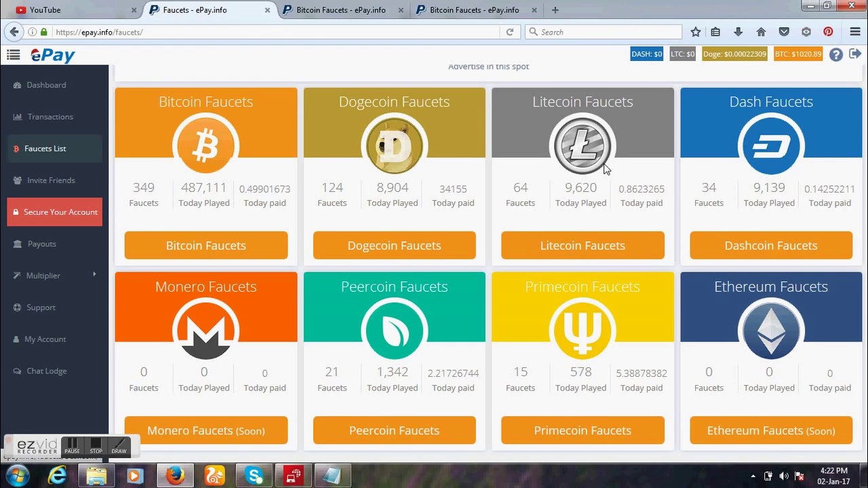Click the ezvid PAUSE recording button
This screenshot has height=488, width=868.
click(x=72, y=446)
